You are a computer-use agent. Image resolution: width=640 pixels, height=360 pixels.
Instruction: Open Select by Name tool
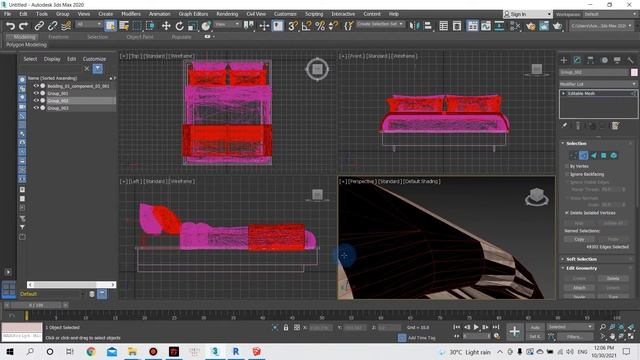coord(124,26)
